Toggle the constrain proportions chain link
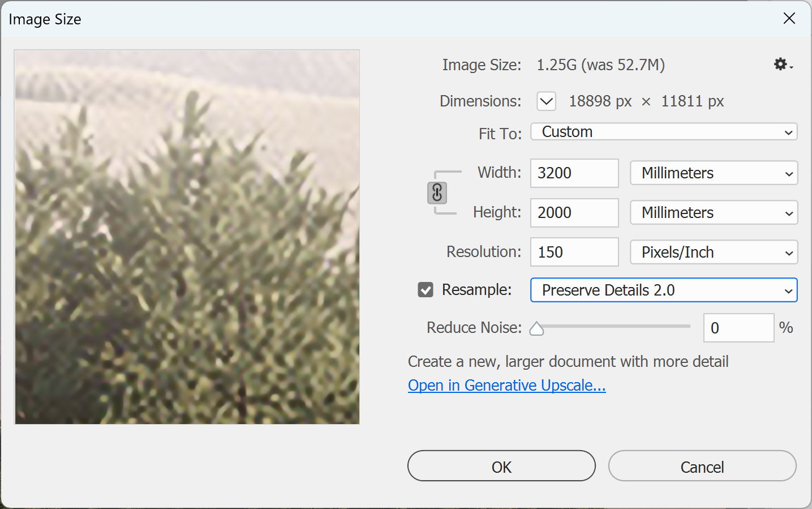 point(437,193)
